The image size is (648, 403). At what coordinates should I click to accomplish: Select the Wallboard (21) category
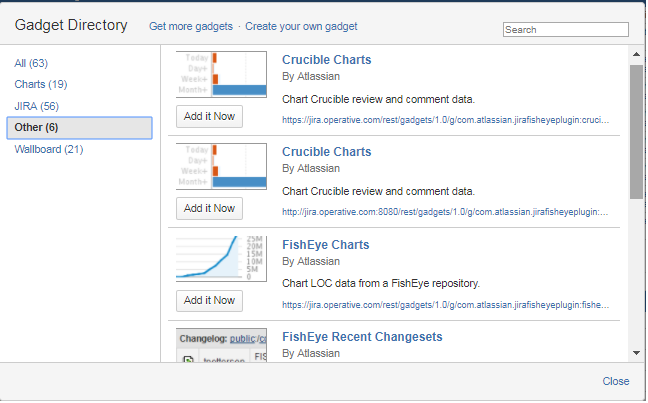click(x=49, y=149)
